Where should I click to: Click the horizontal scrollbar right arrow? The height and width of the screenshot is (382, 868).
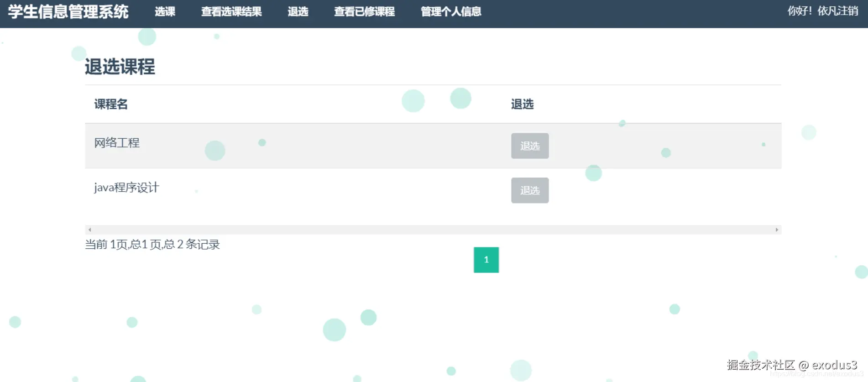click(777, 230)
